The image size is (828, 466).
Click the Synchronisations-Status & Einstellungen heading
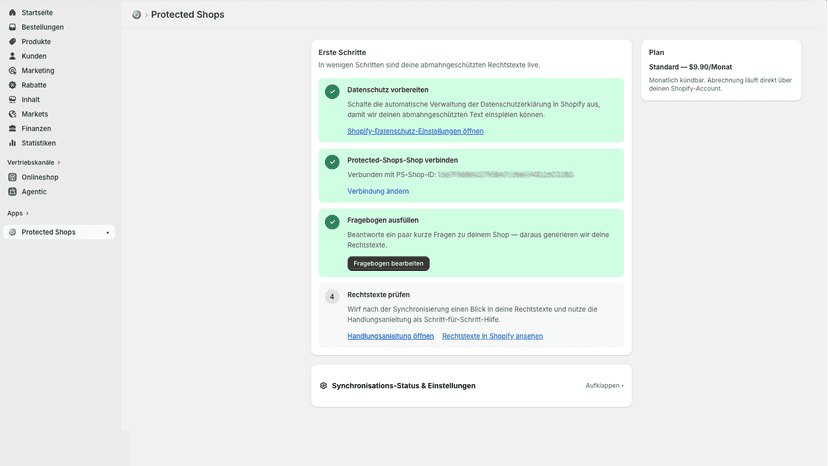[403, 386]
